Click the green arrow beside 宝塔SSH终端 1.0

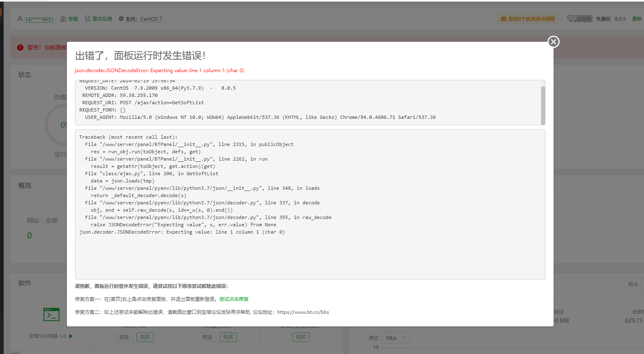point(71,336)
